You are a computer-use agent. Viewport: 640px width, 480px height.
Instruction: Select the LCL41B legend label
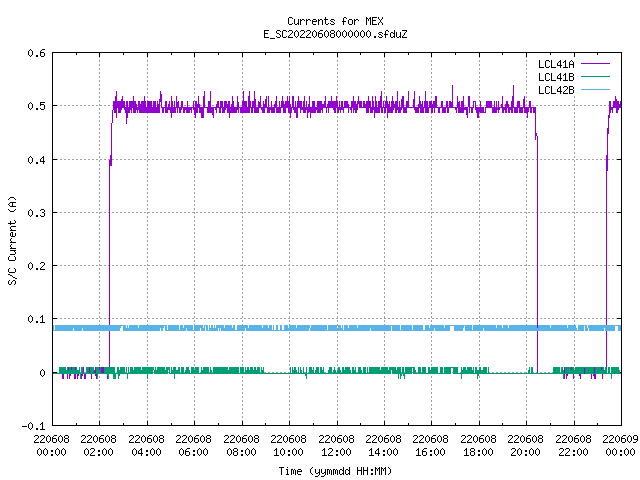click(556, 77)
